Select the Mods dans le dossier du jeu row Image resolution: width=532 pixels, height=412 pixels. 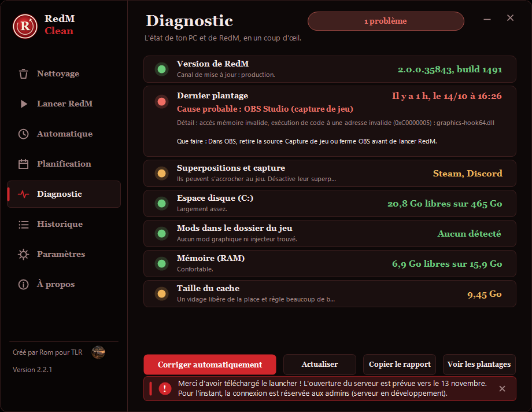(x=330, y=234)
